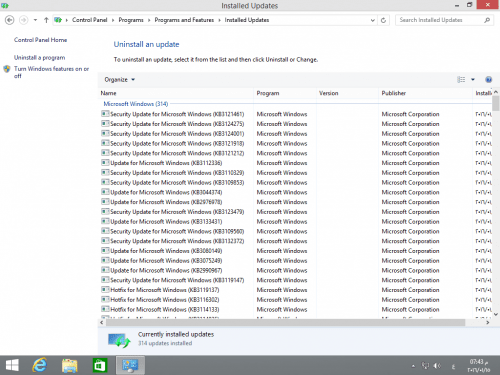
Task: Click the icon of Hotfix KB3116302
Action: 105,299
